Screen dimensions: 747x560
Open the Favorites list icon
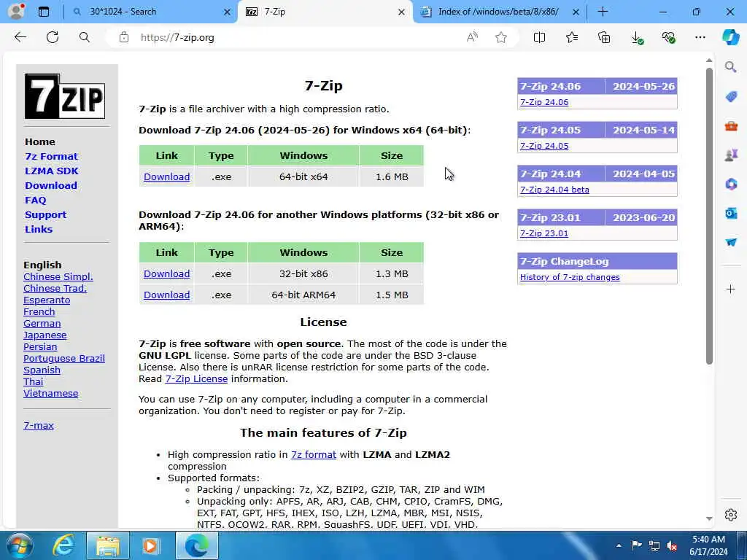click(x=572, y=37)
